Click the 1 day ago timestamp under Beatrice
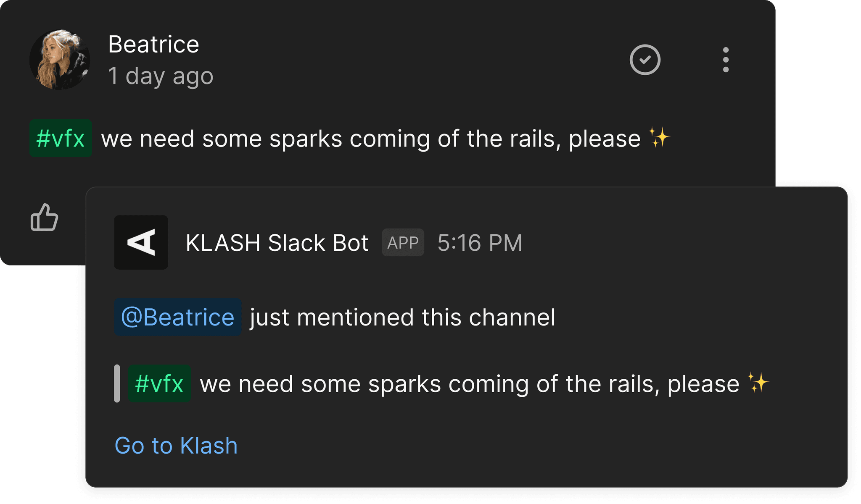 tap(161, 76)
